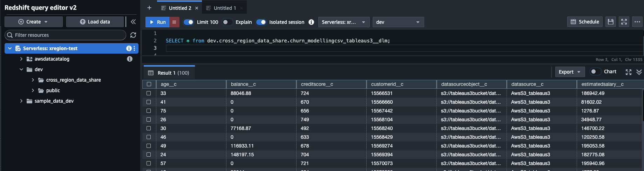Open the Export dropdown
Image resolution: width=644 pixels, height=171 pixels.
[x=570, y=72]
